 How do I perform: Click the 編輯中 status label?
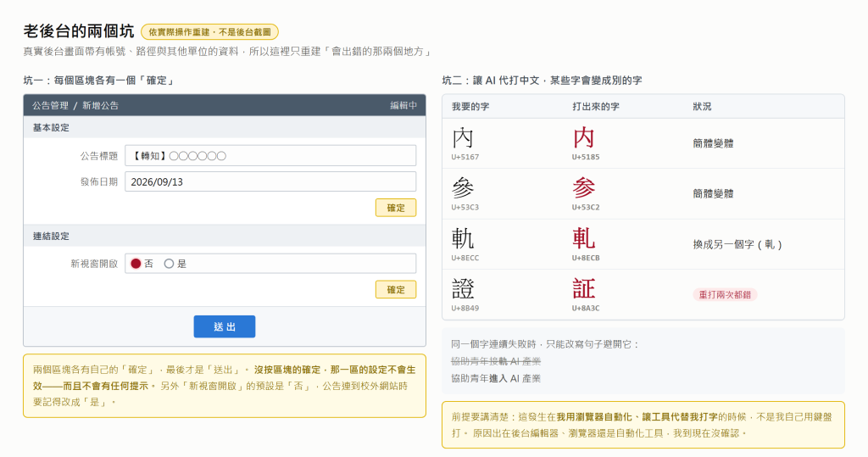point(403,105)
